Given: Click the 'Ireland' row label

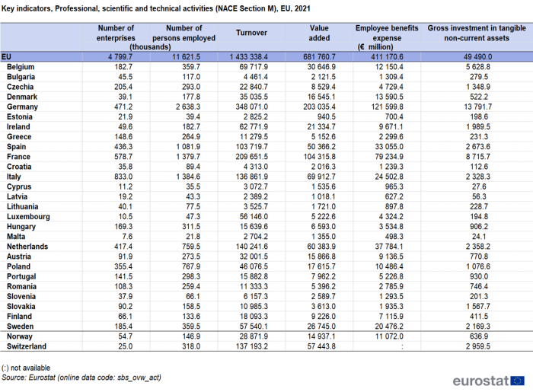Looking at the screenshot, I should 18,126.
